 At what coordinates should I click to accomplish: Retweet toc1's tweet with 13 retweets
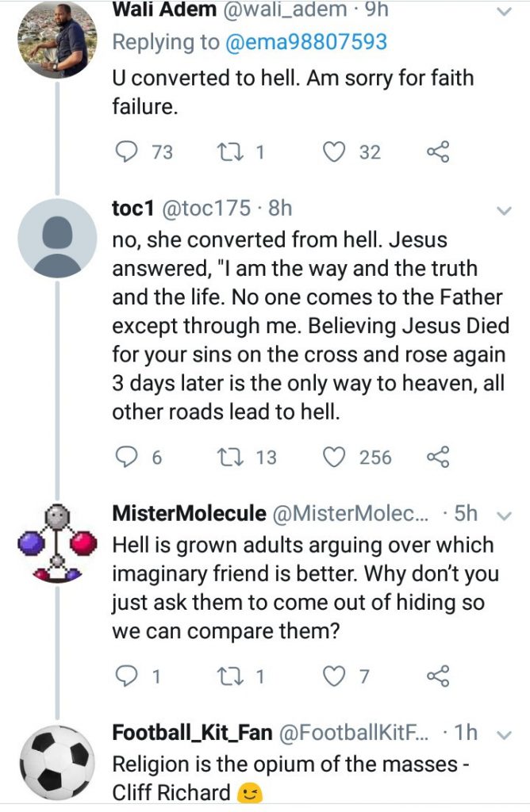[x=229, y=458]
